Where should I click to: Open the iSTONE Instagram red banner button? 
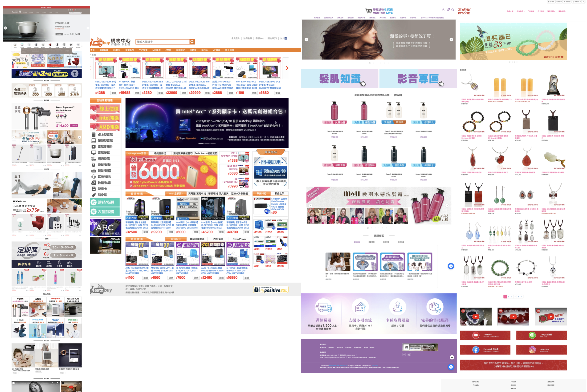click(x=542, y=350)
